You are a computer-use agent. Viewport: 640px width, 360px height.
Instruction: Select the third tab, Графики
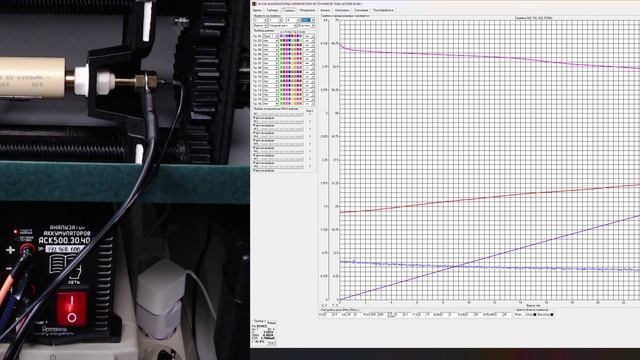[289, 10]
